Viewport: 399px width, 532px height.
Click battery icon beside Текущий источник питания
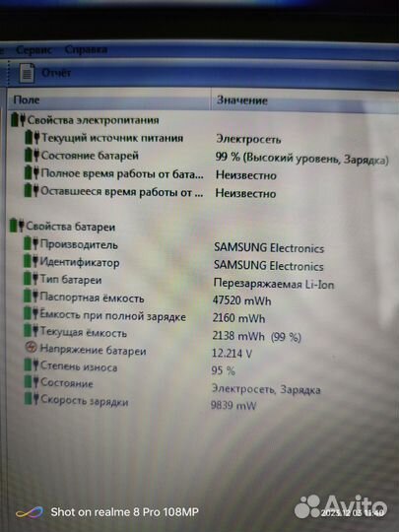(x=33, y=137)
